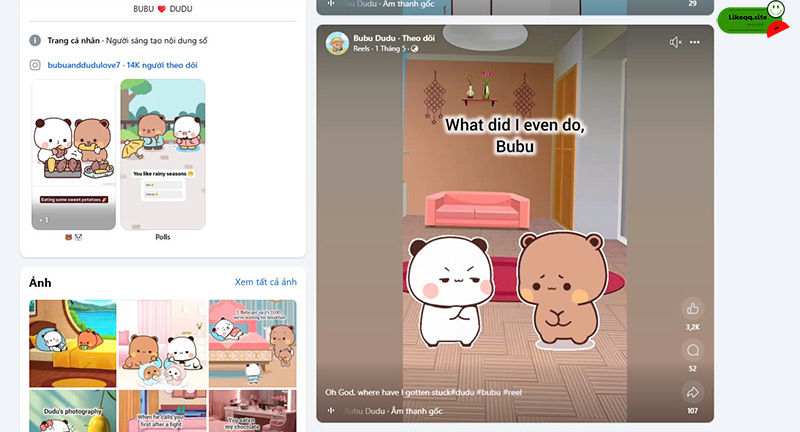Viewport: 800px width, 432px height.
Task: Share the reel using the arrow icon
Action: pos(692,392)
